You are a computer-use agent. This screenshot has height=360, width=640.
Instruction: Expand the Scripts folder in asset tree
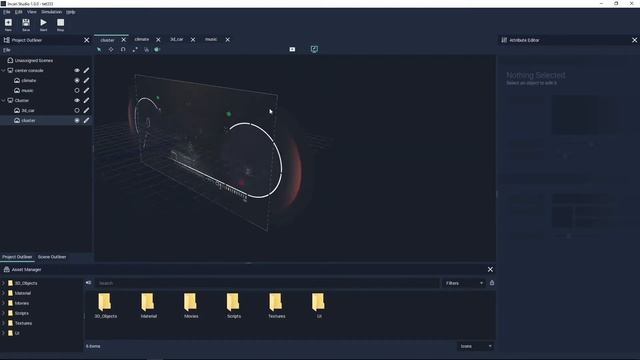[4, 313]
